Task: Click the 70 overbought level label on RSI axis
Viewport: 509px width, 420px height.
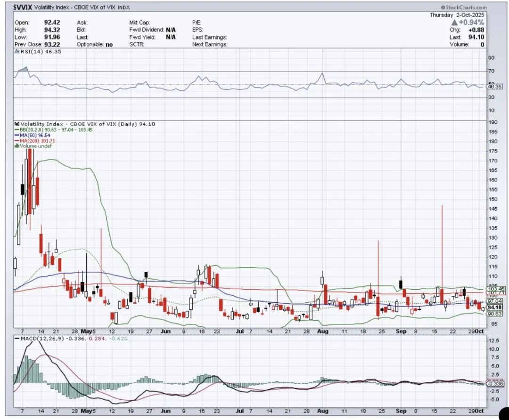Action: pos(492,71)
